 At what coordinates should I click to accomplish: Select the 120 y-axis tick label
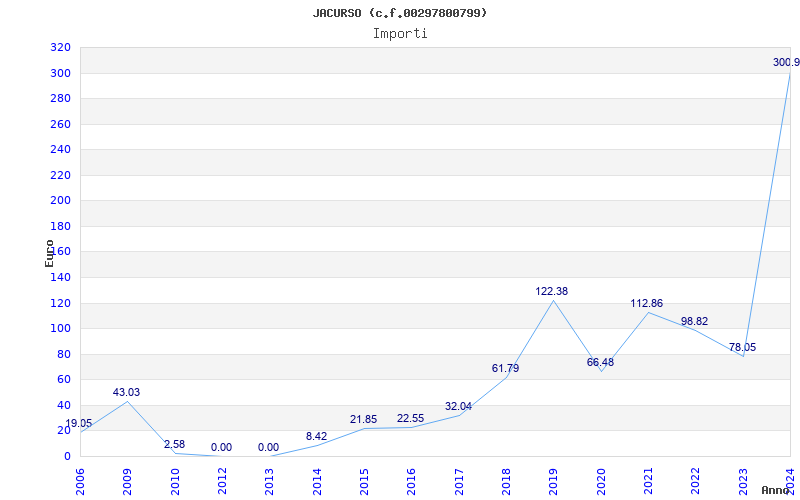(60, 303)
